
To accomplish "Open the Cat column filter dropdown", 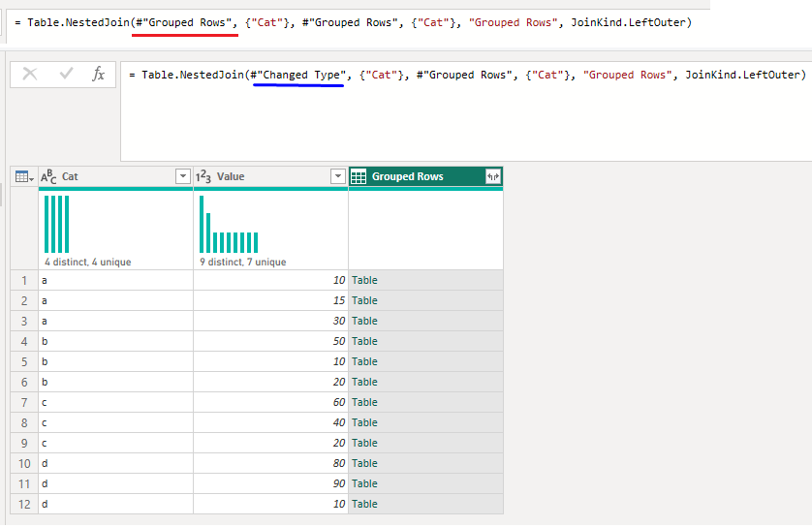I will [182, 177].
